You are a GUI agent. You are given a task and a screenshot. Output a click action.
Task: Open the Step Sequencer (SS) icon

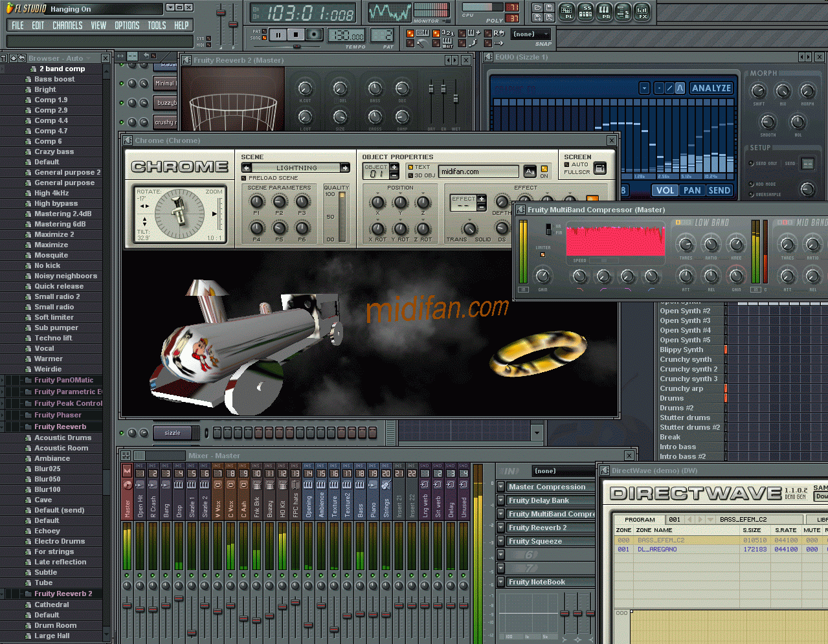585,12
